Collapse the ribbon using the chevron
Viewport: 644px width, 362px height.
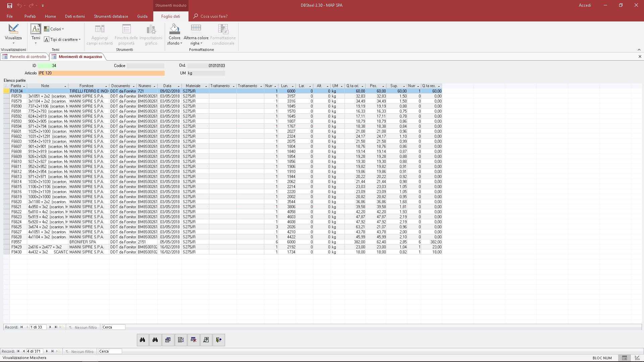click(x=639, y=50)
